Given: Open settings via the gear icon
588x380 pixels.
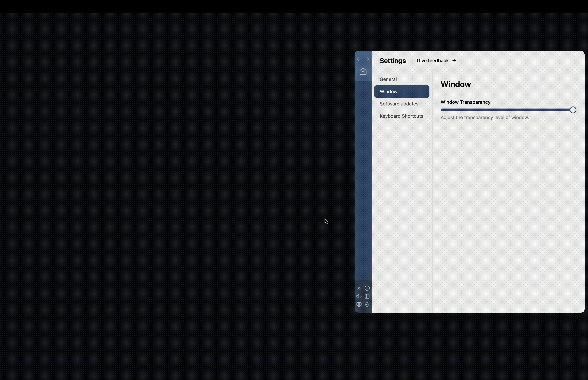Looking at the screenshot, I should [367, 304].
